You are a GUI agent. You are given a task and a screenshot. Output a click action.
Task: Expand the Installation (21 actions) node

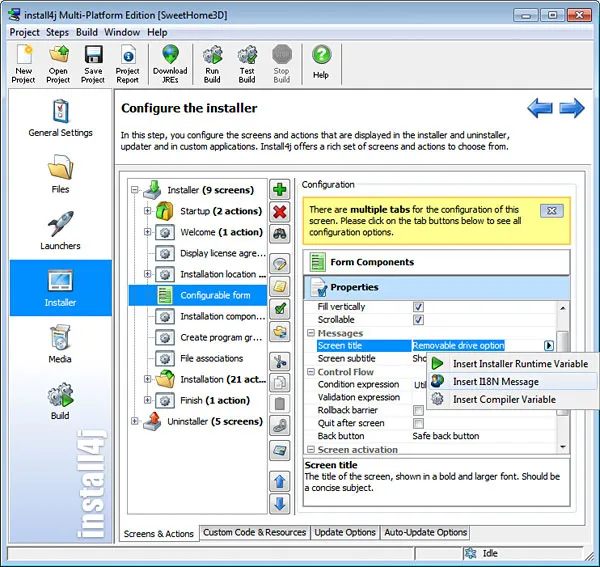click(x=147, y=379)
